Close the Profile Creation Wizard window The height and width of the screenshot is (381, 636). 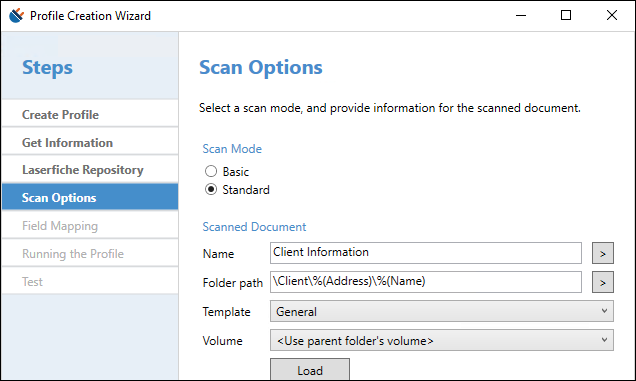pyautogui.click(x=612, y=15)
